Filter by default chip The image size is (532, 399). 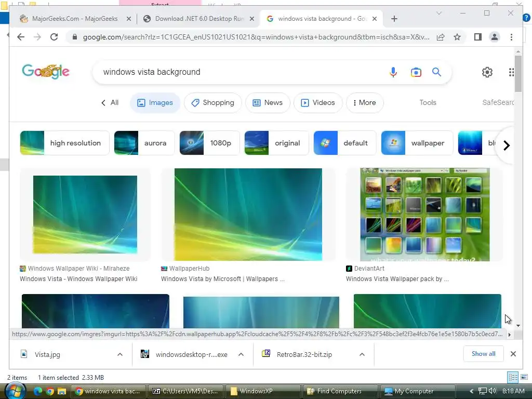point(345,143)
